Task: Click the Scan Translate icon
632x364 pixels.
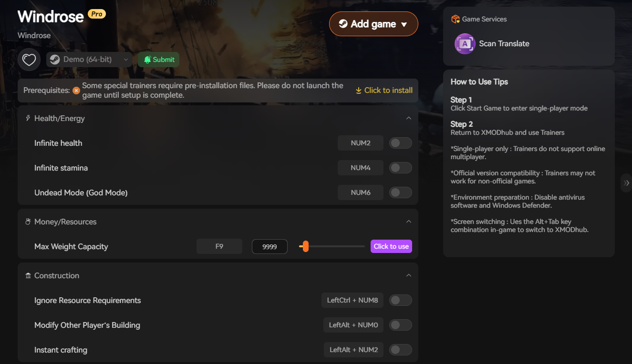Action: 465,44
